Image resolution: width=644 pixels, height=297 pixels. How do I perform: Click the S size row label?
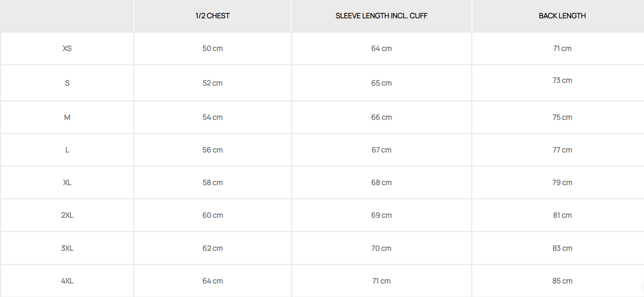(67, 83)
